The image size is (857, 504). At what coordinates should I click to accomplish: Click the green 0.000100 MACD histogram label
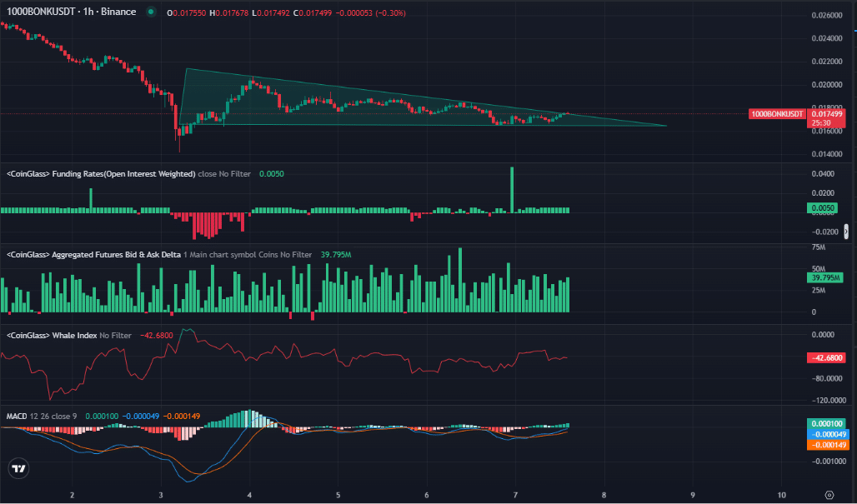tap(824, 424)
